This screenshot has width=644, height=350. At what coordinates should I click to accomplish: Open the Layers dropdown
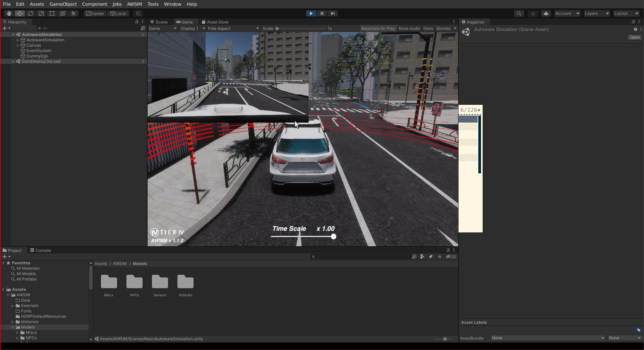coord(596,13)
